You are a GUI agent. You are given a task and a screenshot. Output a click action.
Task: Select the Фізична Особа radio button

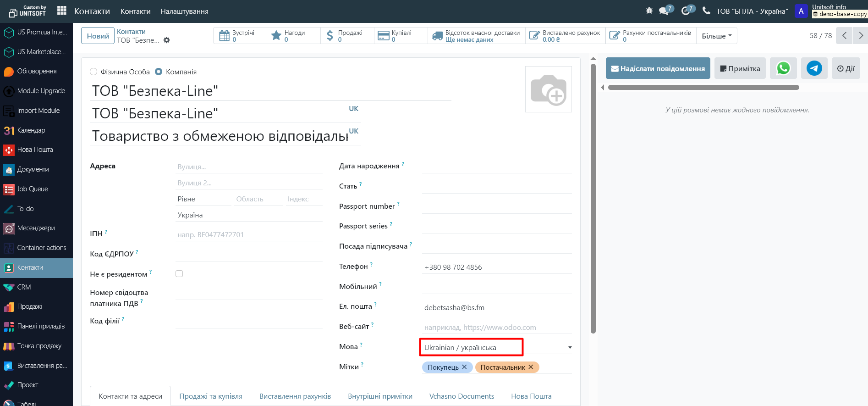[x=94, y=72]
